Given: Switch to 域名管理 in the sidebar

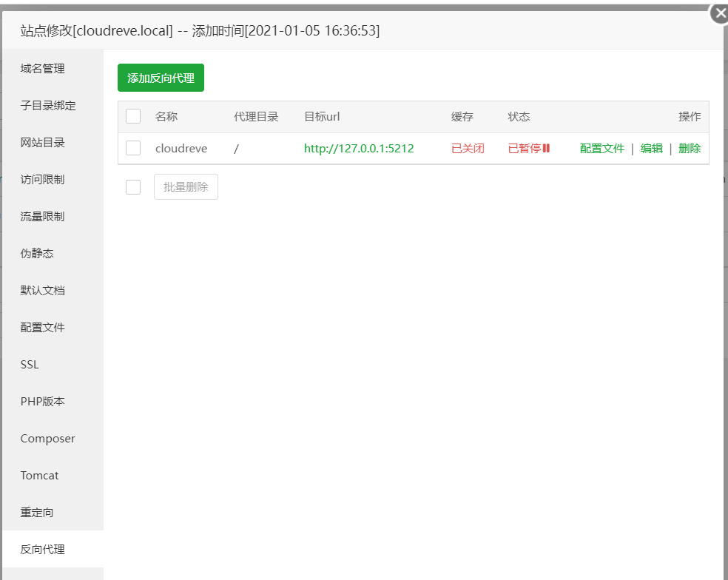Looking at the screenshot, I should pos(42,68).
